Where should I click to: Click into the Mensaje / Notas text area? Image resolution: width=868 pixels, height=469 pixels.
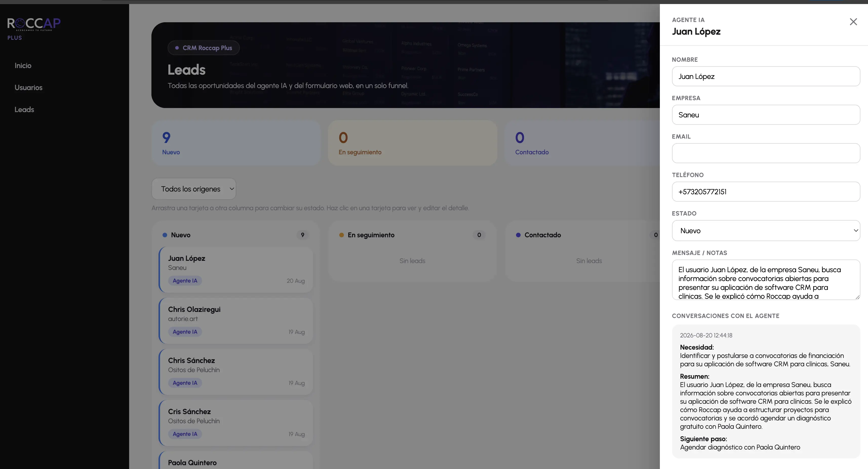(x=766, y=280)
